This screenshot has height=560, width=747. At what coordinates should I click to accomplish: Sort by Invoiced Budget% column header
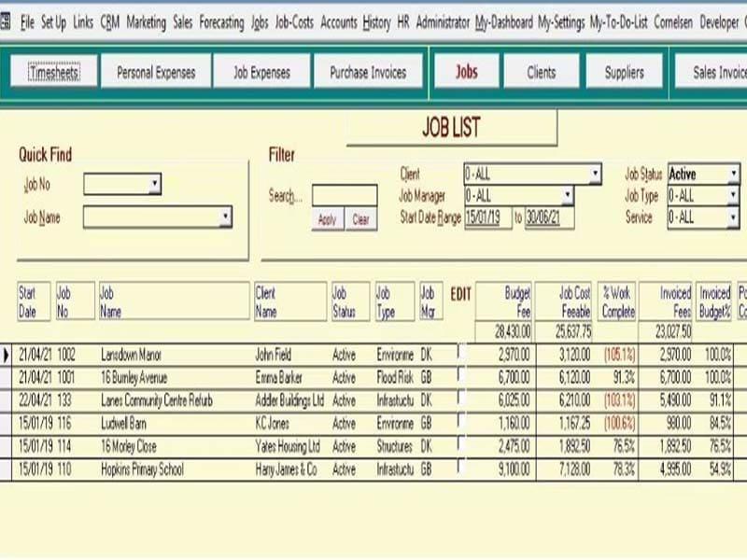click(714, 301)
